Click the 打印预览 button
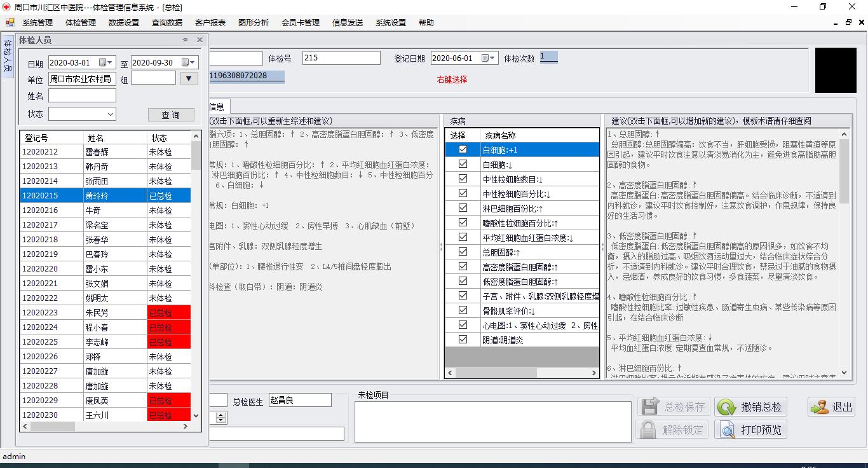Screen dimensions: 868x468 point(752,430)
